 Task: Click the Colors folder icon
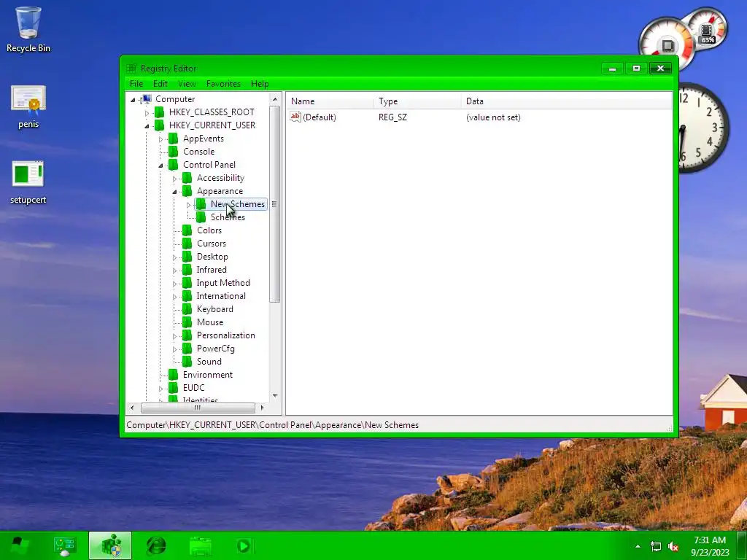click(187, 230)
